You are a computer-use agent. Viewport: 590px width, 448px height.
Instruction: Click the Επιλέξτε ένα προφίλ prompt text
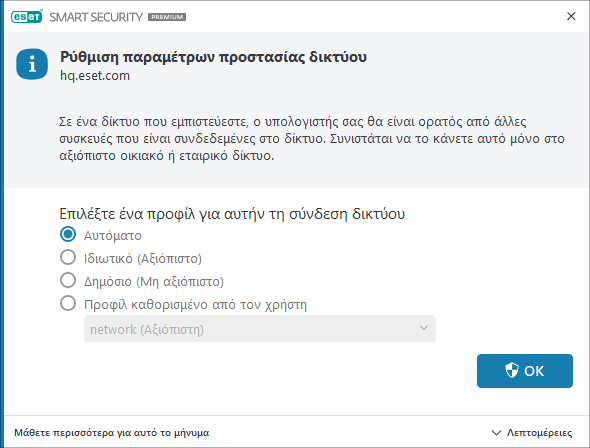[232, 214]
